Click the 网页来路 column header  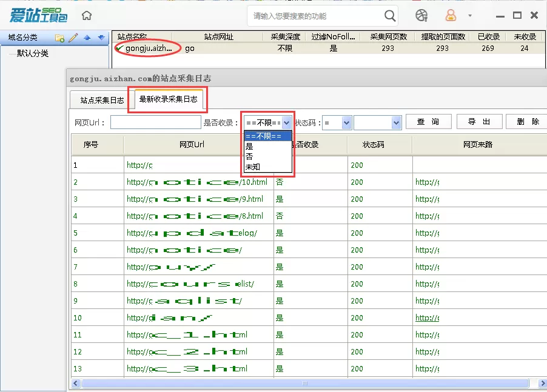(478, 145)
